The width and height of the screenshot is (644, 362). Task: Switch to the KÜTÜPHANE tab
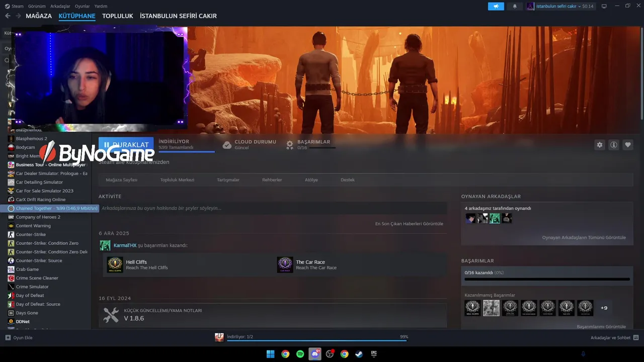click(x=77, y=16)
